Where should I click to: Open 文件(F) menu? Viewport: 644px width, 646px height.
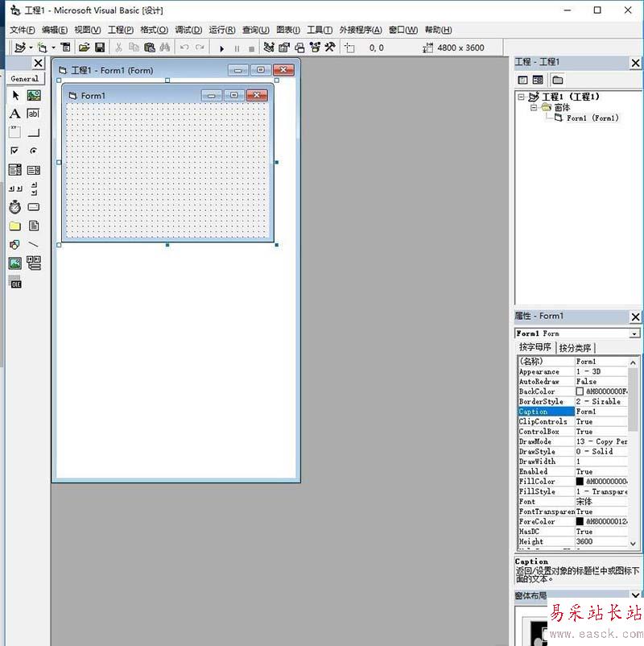tap(23, 30)
